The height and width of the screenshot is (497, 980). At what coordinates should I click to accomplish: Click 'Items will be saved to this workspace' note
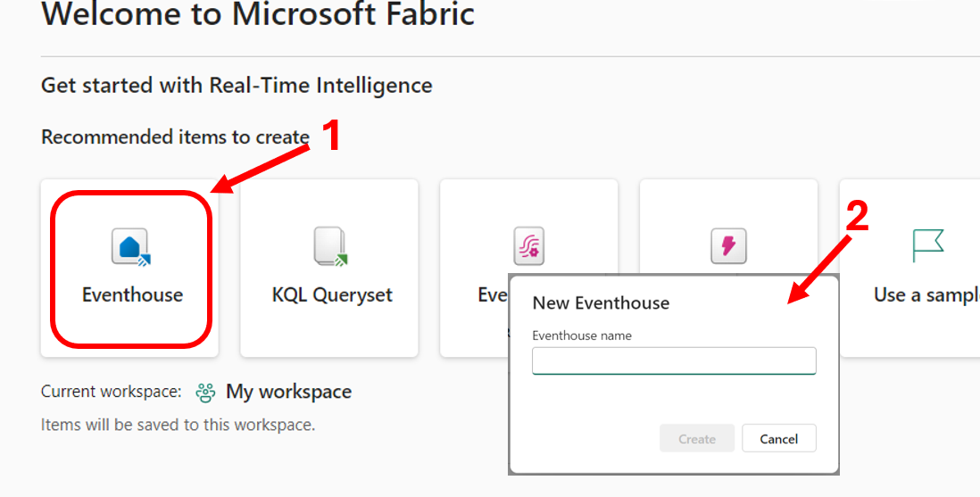(x=178, y=425)
